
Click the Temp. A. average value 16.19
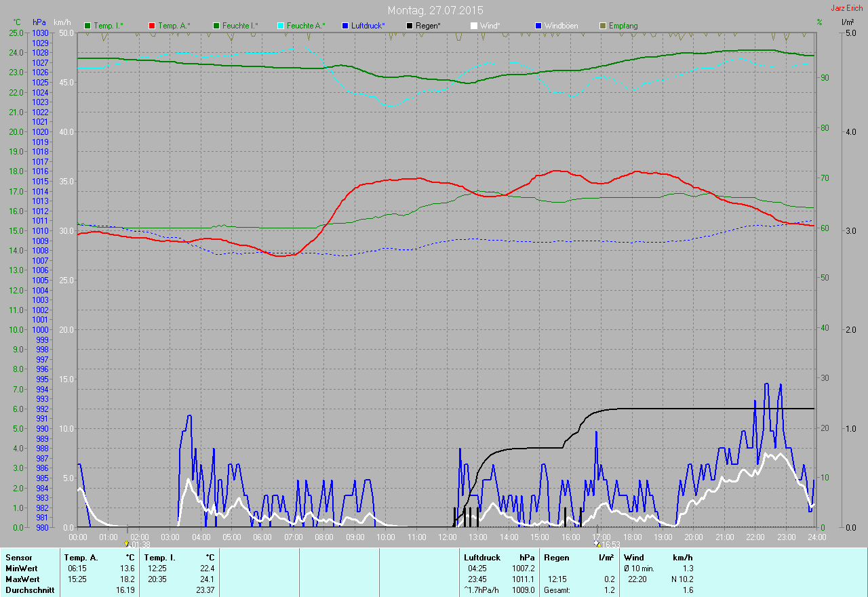click(x=125, y=590)
